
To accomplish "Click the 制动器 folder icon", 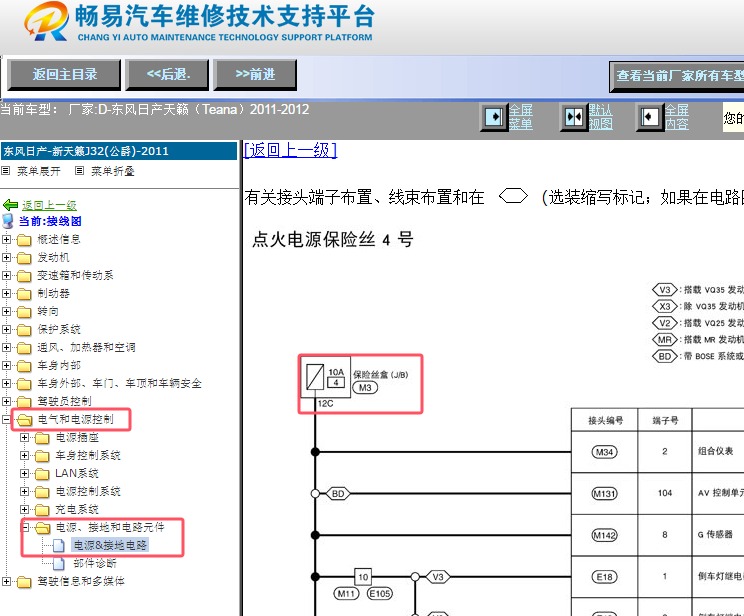I will click(24, 294).
